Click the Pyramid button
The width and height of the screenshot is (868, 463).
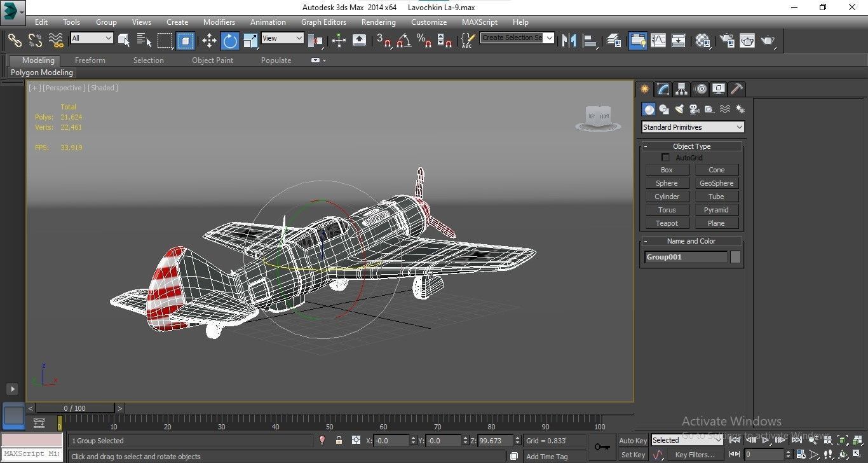(716, 210)
